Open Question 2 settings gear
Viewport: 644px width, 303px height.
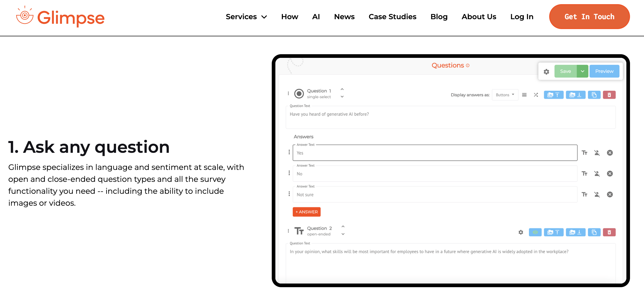[x=521, y=232]
